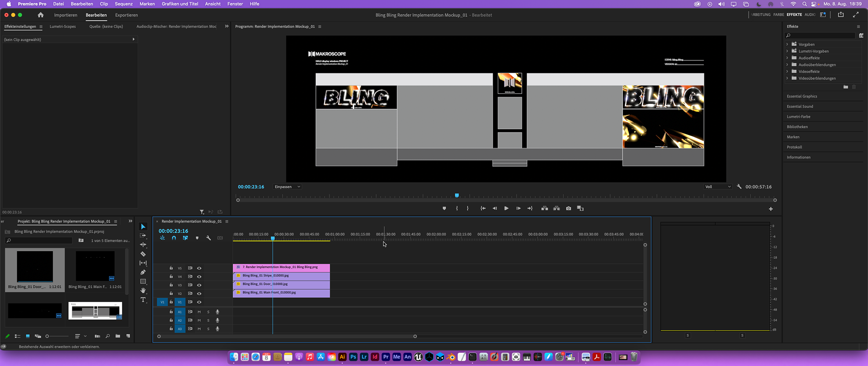Open the button editor plus icon
Screen dimensions: 868x366
[771, 209]
